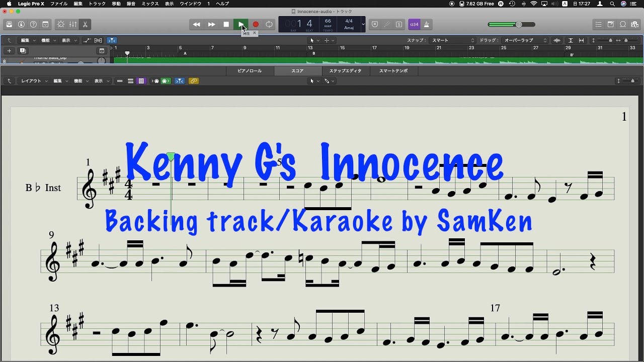The height and width of the screenshot is (362, 644).
Task: Toggle the Editors scissors icon
Action: (85, 24)
